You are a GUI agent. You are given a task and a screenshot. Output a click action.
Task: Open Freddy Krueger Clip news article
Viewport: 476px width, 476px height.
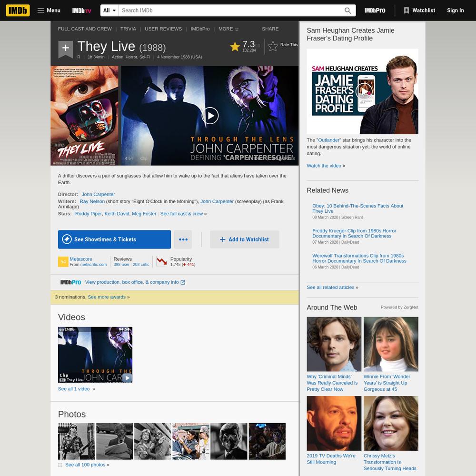[354, 233]
